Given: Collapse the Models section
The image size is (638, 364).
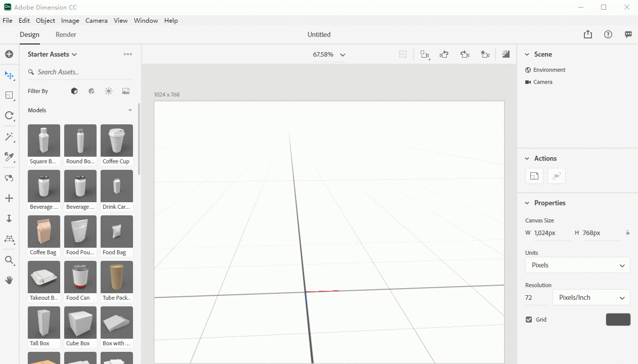Looking at the screenshot, I should [x=130, y=110].
